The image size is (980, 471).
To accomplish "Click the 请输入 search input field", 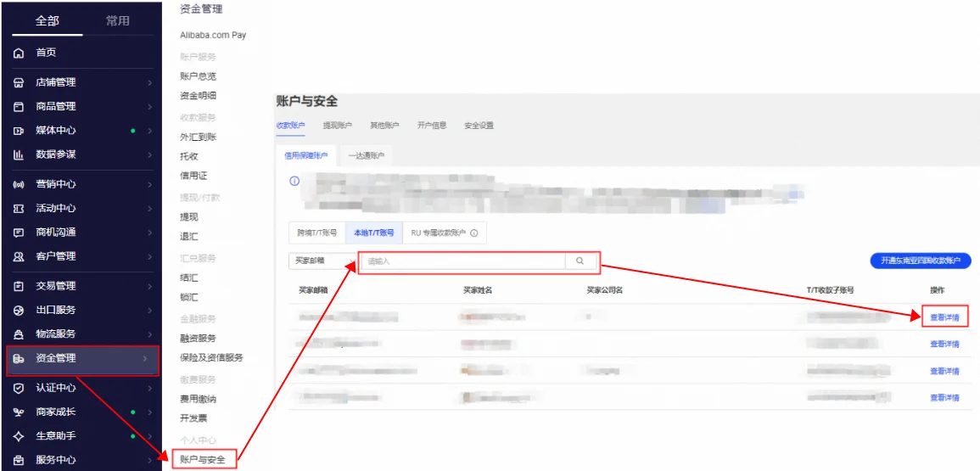I will click(463, 261).
